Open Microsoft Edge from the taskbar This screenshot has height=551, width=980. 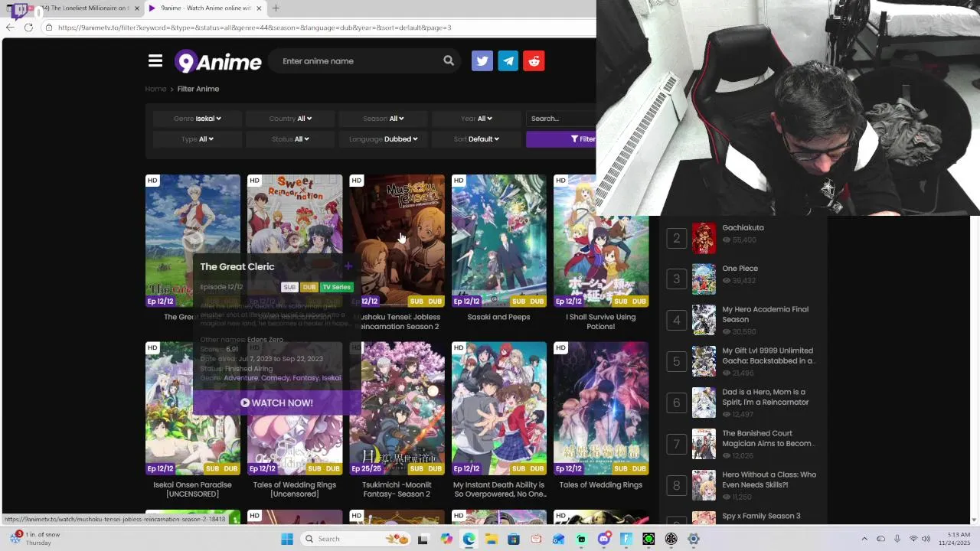click(x=469, y=539)
